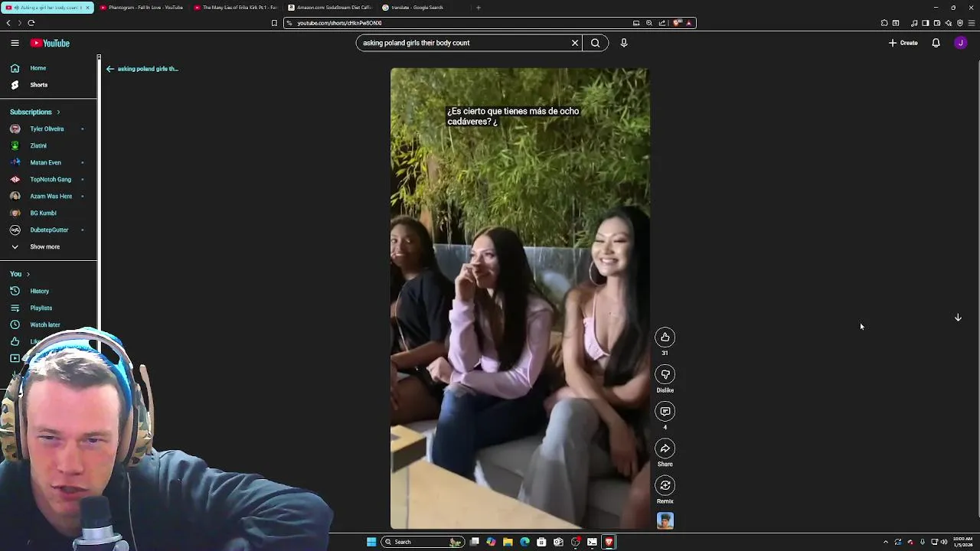
Task: Switch to the Amazon SodaStream tab
Action: pos(330,8)
